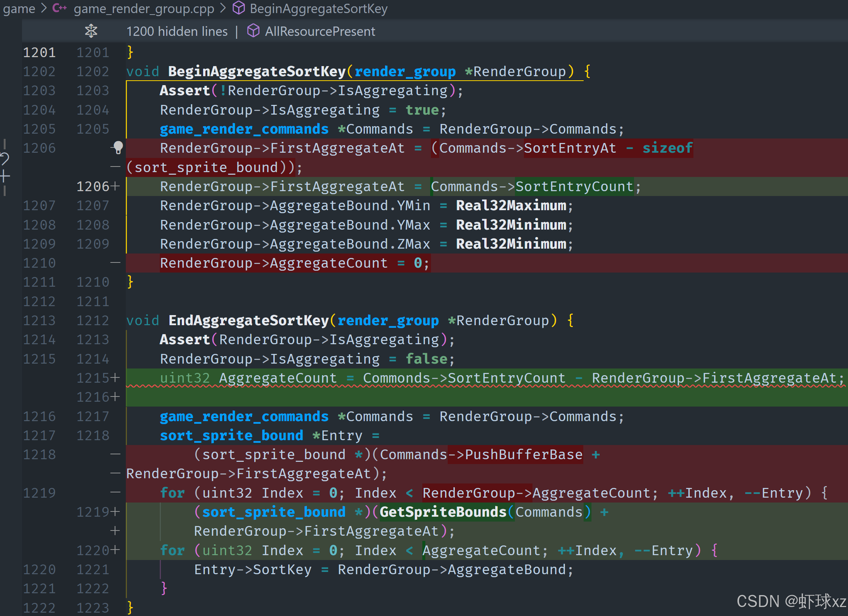Click the revert change arrow icon
This screenshot has height=616, width=848.
pyautogui.click(x=4, y=158)
